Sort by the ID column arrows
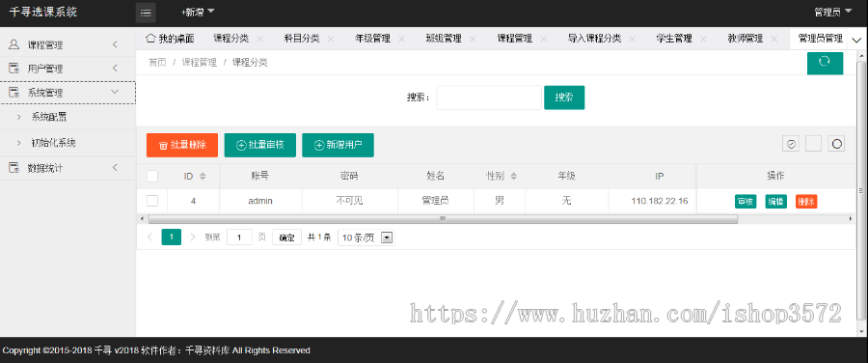Image resolution: width=868 pixels, height=363 pixels. [203, 177]
